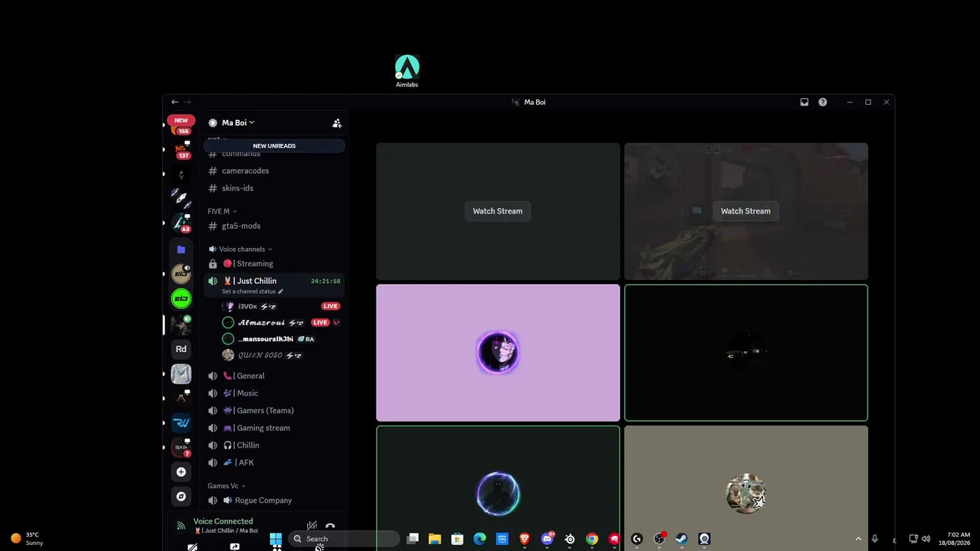Screen dimensions: 980x551
Task: Open the RW server icon
Action: pyautogui.click(x=181, y=423)
